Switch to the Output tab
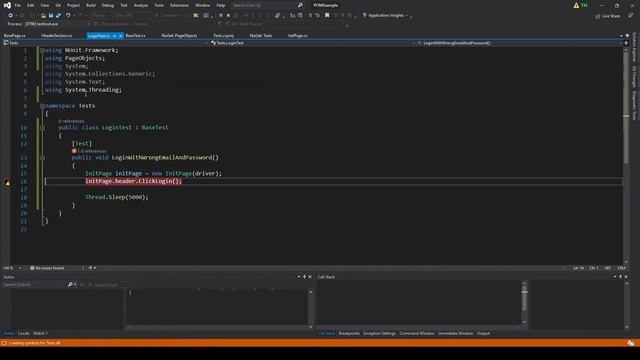 [x=483, y=333]
